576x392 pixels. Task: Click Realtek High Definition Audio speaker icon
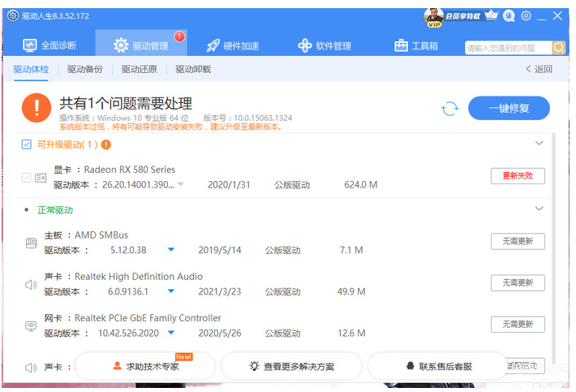coord(31,284)
